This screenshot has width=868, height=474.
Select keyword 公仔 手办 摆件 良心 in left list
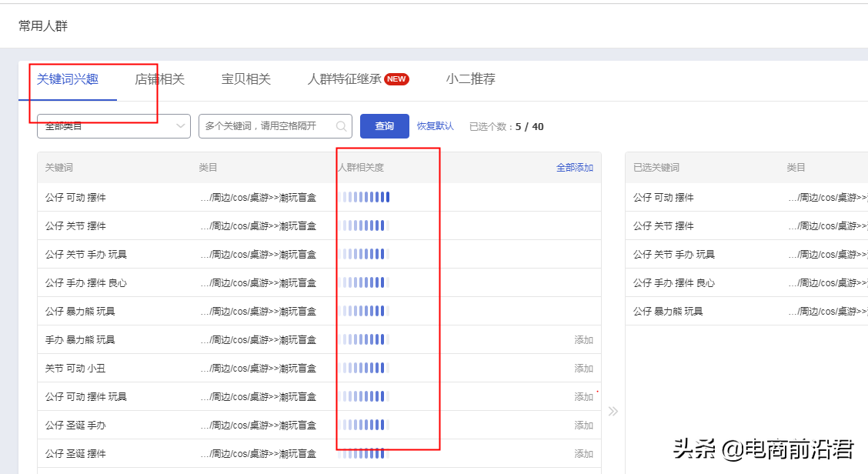pyautogui.click(x=319, y=282)
